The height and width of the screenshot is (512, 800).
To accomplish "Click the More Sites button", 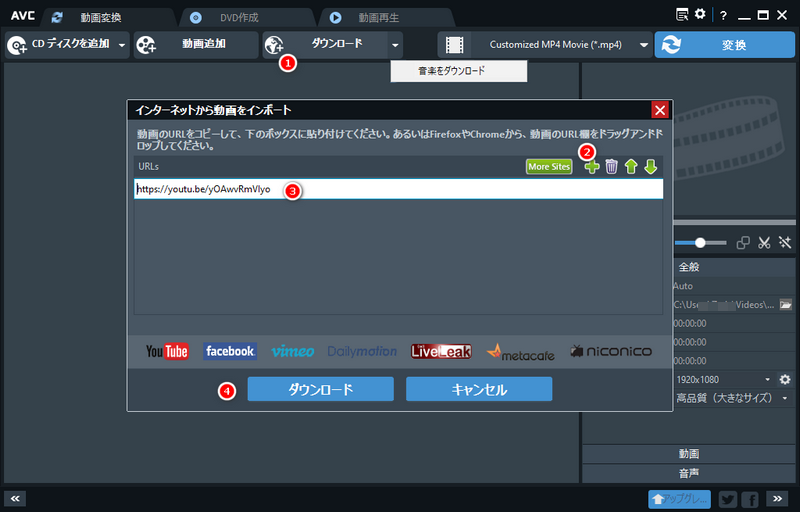I will [549, 167].
